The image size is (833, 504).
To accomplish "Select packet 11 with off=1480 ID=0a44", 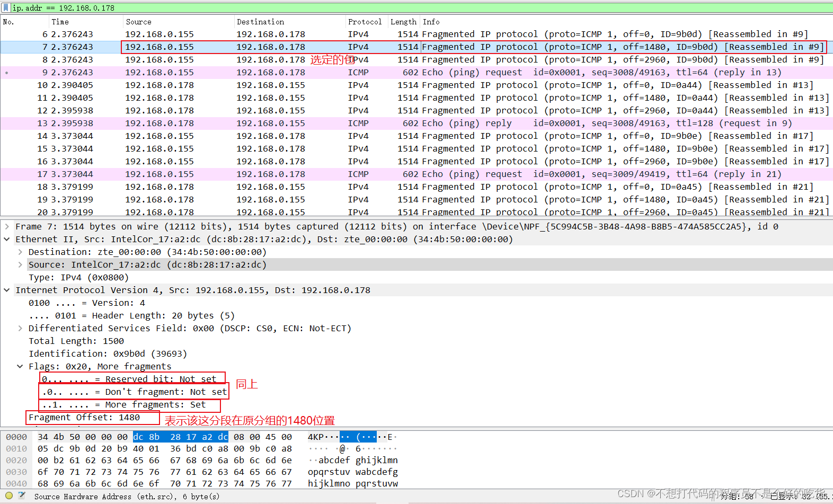I will (x=416, y=98).
